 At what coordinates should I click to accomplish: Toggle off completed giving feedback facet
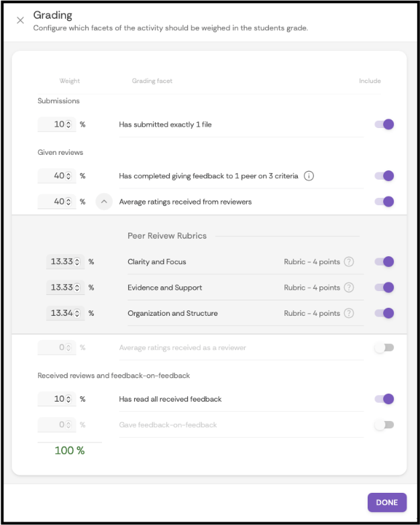click(384, 176)
